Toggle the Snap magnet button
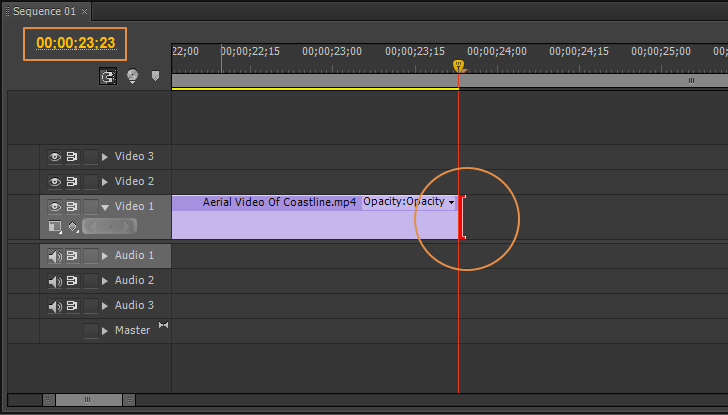The height and width of the screenshot is (415, 728). point(108,76)
